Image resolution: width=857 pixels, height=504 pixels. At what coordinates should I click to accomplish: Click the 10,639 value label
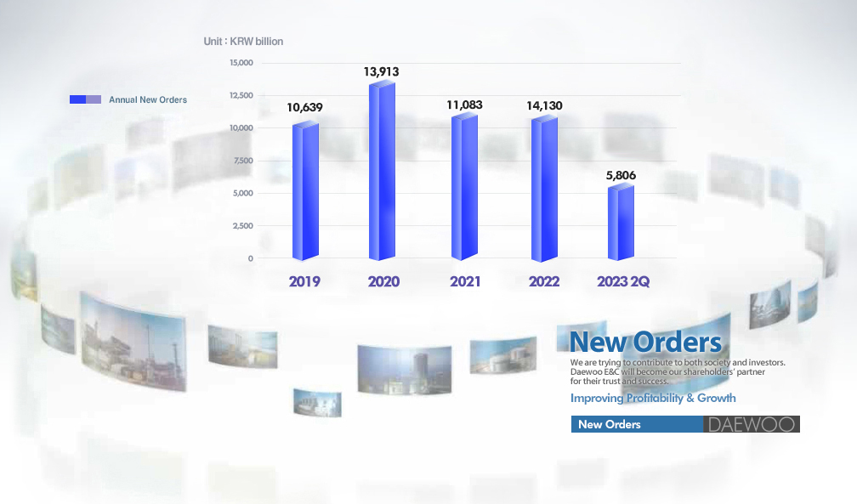tap(304, 107)
